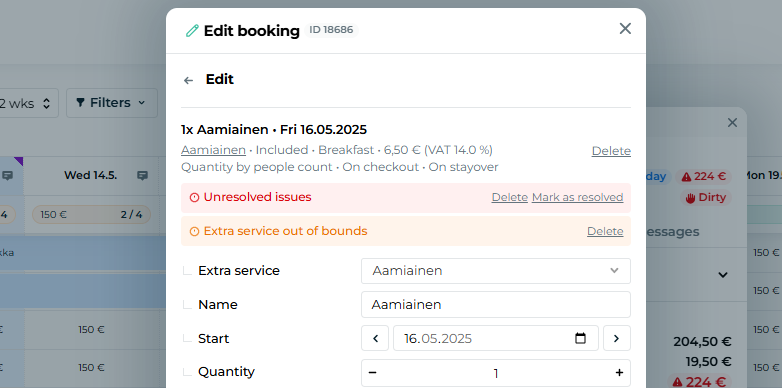The height and width of the screenshot is (388, 782).
Task: Delete the Aamiainen extra service line
Action: coord(611,151)
